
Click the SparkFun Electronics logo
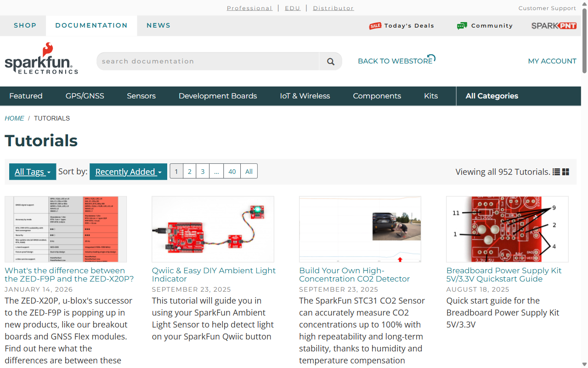click(41, 58)
